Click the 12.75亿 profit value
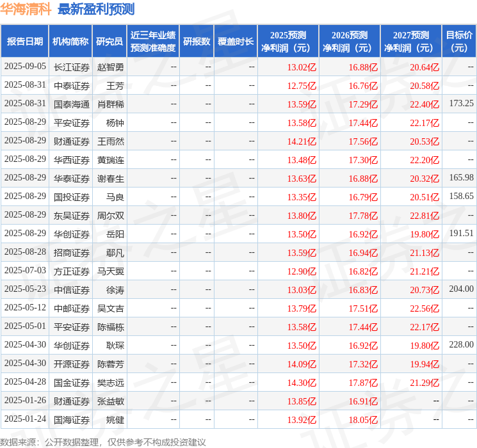Screen dimensions: 477x448 click(302, 86)
